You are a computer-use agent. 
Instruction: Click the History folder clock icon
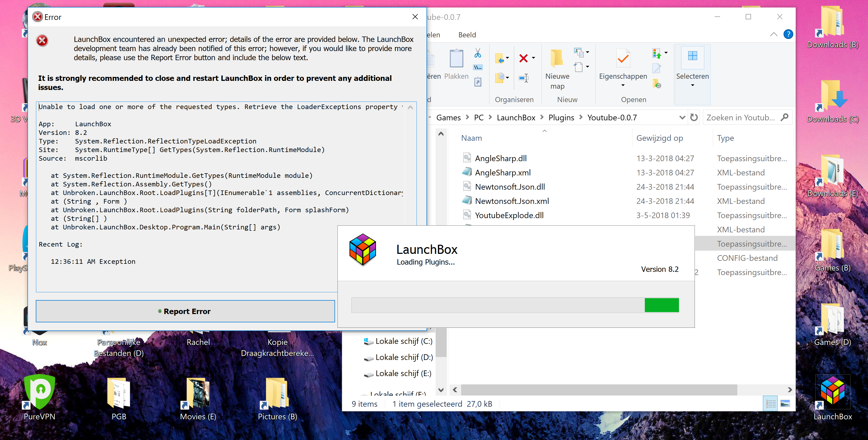[656, 83]
